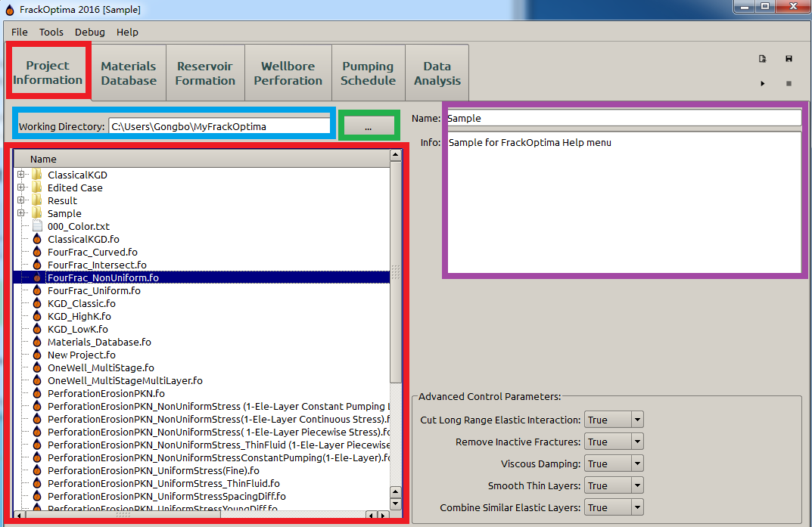This screenshot has width=812, height=527.
Task: Click the save floppy disk icon
Action: coord(789,58)
